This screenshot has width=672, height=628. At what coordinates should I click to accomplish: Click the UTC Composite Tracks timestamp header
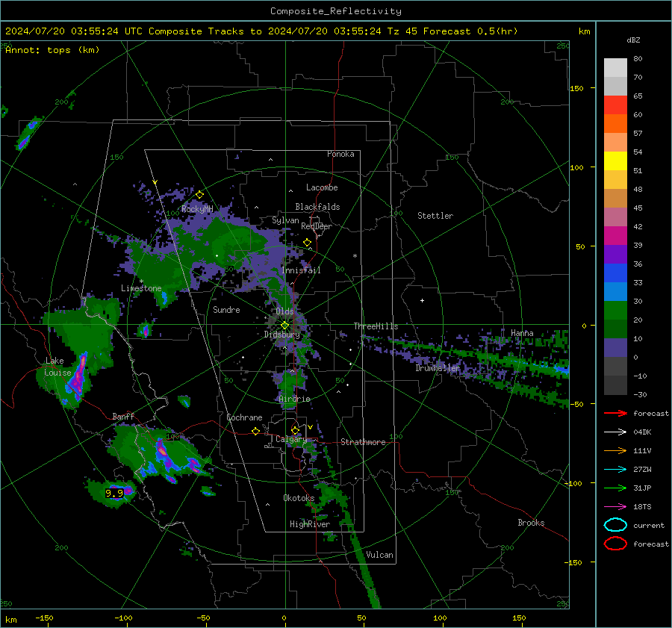point(261,31)
